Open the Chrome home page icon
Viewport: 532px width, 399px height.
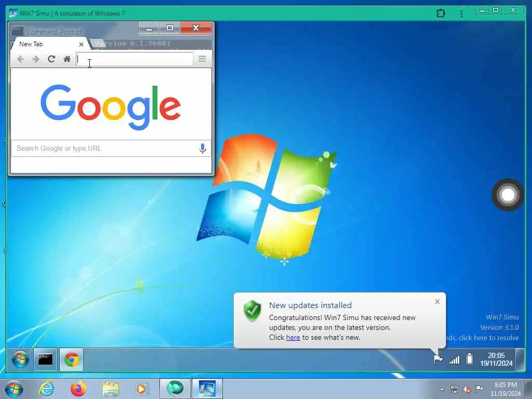pos(67,59)
